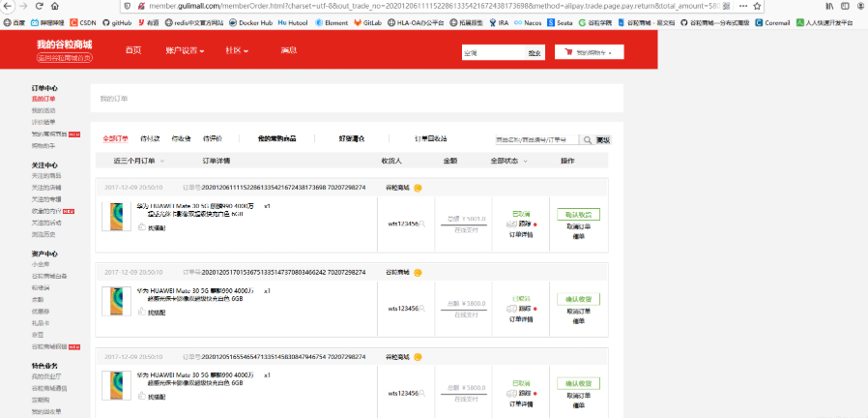Open the first order's phone thumbnail
The image size is (868, 418).
pyautogui.click(x=116, y=216)
